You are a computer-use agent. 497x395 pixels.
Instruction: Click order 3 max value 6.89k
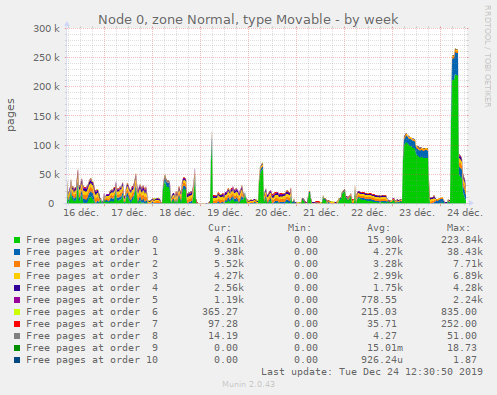468,276
